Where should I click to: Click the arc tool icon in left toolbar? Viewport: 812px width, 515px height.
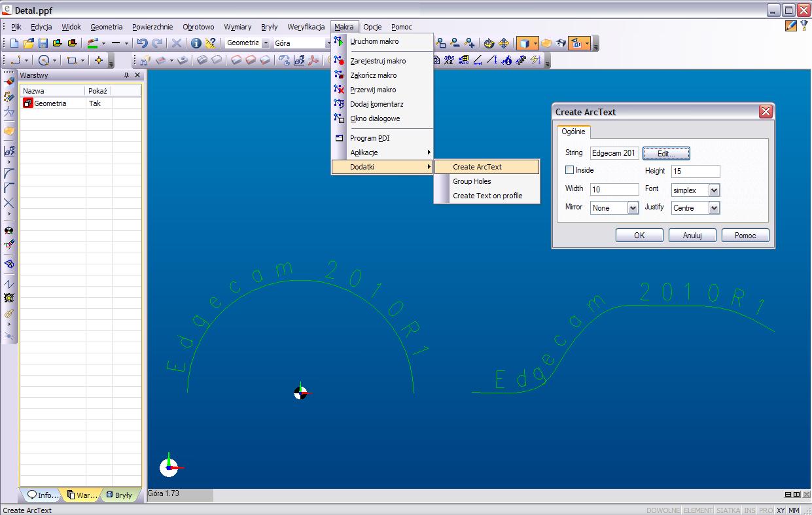click(9, 173)
